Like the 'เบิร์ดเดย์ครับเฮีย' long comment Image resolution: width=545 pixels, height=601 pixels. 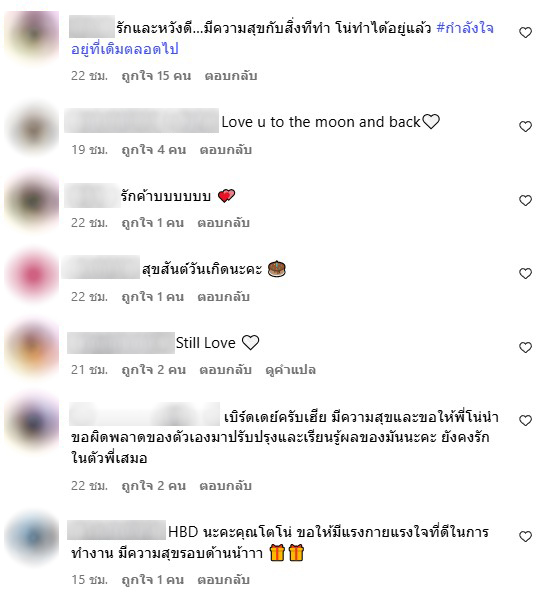coord(525,420)
